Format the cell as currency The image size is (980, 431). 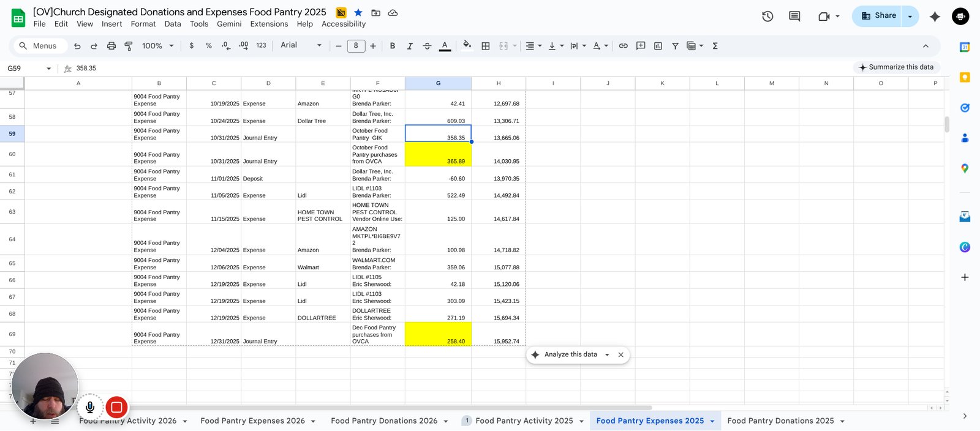pyautogui.click(x=192, y=46)
